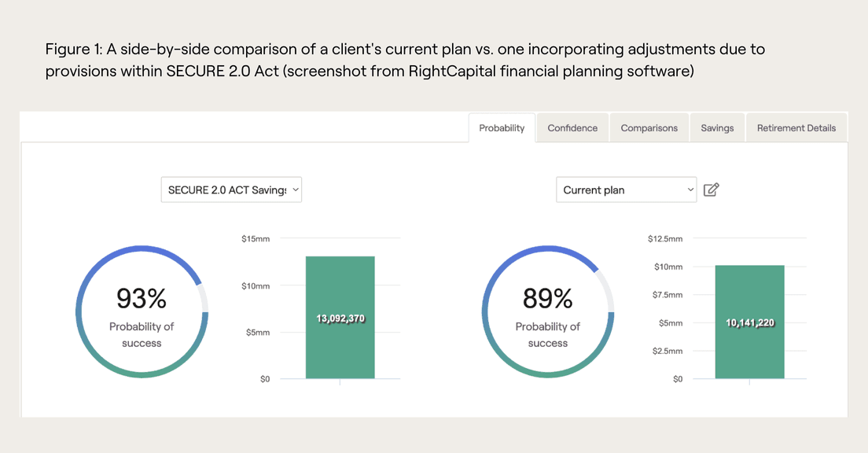Select the Probability tab
This screenshot has width=868, height=453.
(502, 128)
